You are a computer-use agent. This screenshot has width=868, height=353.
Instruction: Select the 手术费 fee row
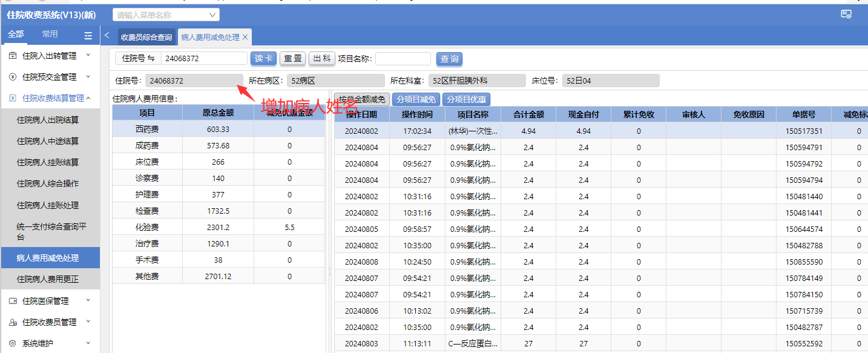click(x=219, y=260)
